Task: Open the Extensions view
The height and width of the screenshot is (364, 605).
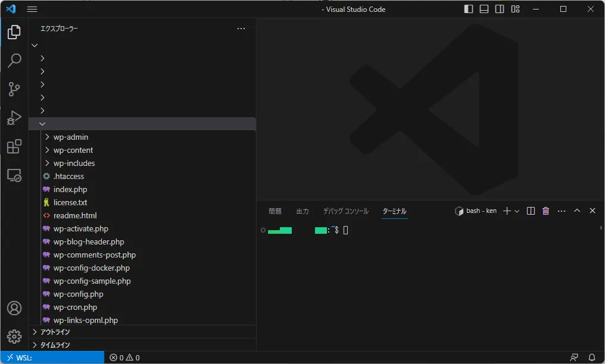Action: (14, 146)
